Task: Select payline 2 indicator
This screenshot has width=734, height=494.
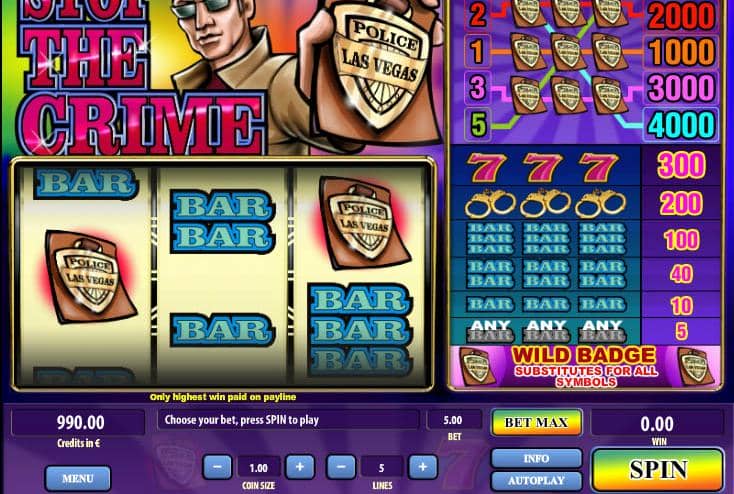Action: (477, 15)
